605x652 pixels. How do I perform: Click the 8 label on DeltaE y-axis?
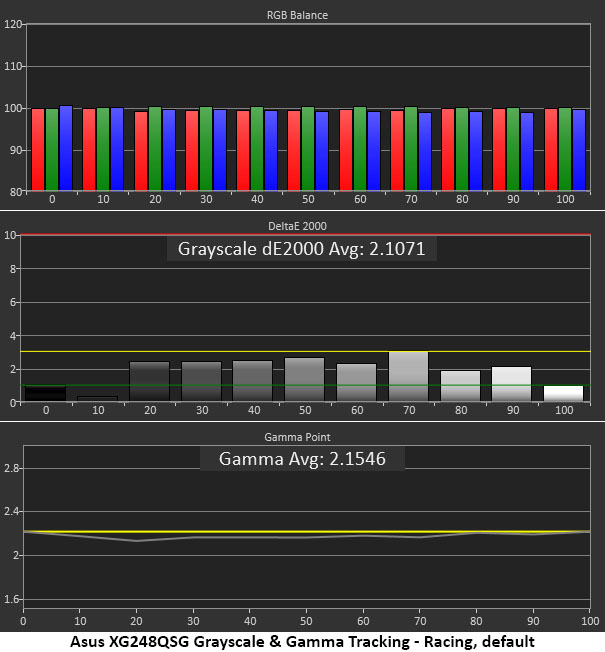click(13, 269)
